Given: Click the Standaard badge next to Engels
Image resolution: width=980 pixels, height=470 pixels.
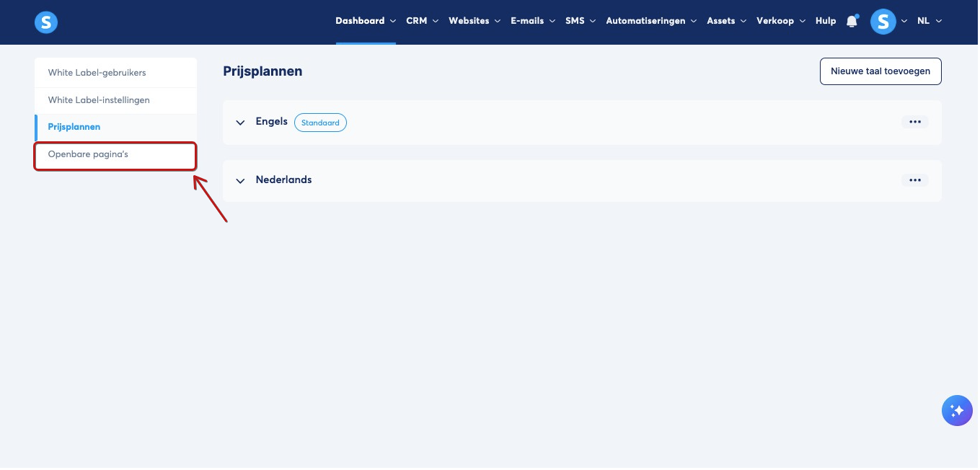Looking at the screenshot, I should coord(320,123).
